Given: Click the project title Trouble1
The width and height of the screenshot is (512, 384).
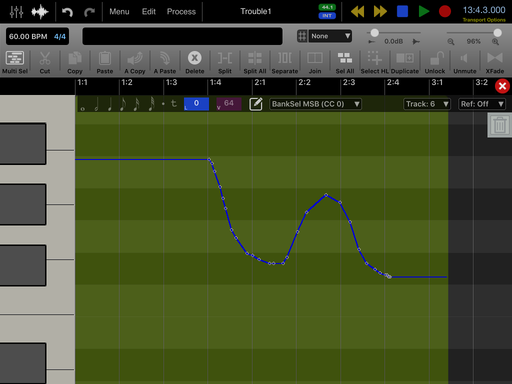Looking at the screenshot, I should (256, 11).
